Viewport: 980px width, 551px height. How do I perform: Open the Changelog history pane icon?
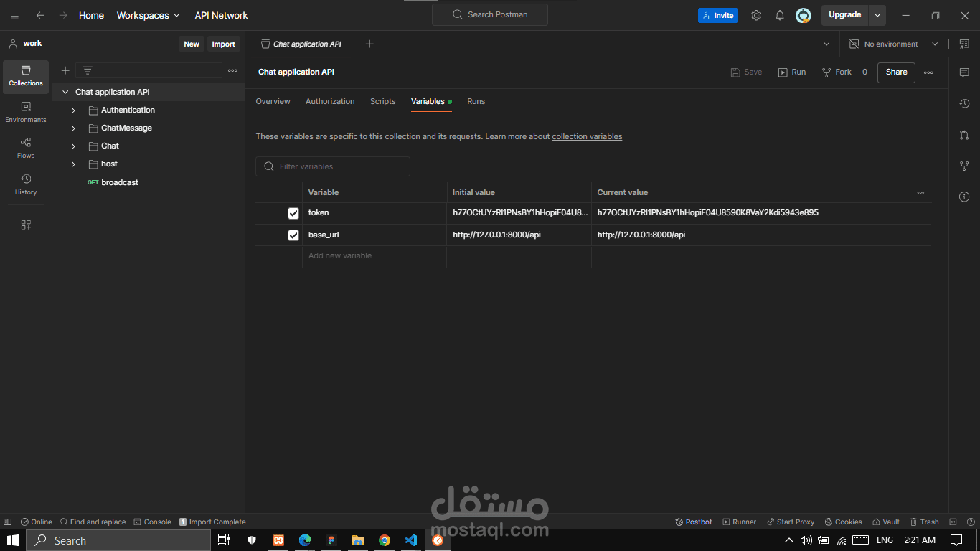pos(964,103)
